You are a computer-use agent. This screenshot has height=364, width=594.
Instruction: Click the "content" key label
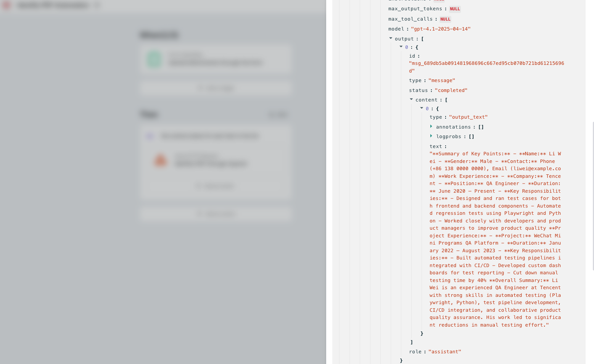[x=427, y=100]
